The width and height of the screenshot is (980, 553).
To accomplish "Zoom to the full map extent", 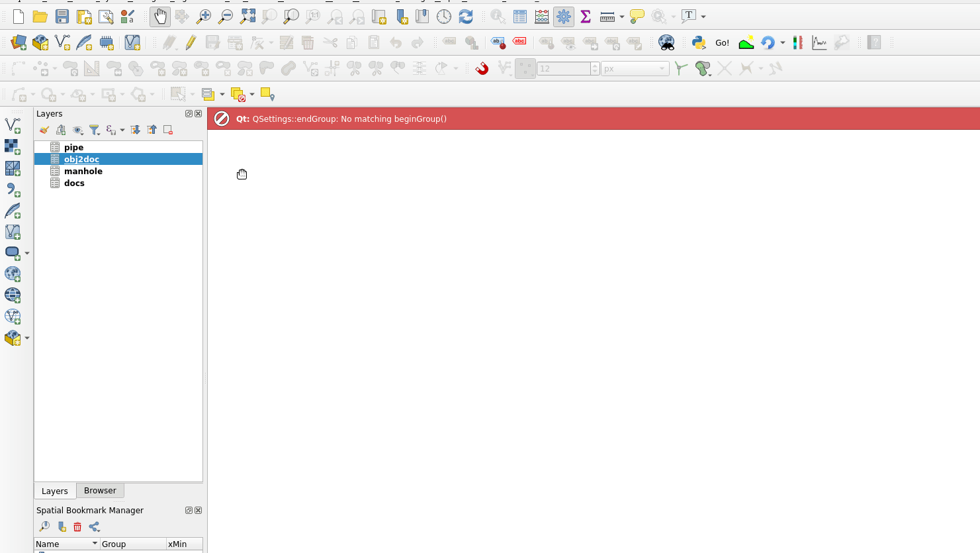I will [247, 17].
